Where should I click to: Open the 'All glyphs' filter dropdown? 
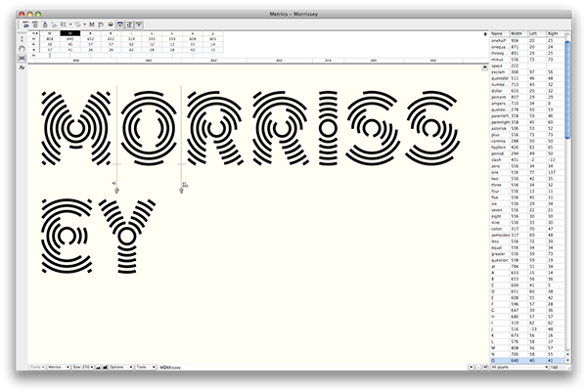[519, 368]
